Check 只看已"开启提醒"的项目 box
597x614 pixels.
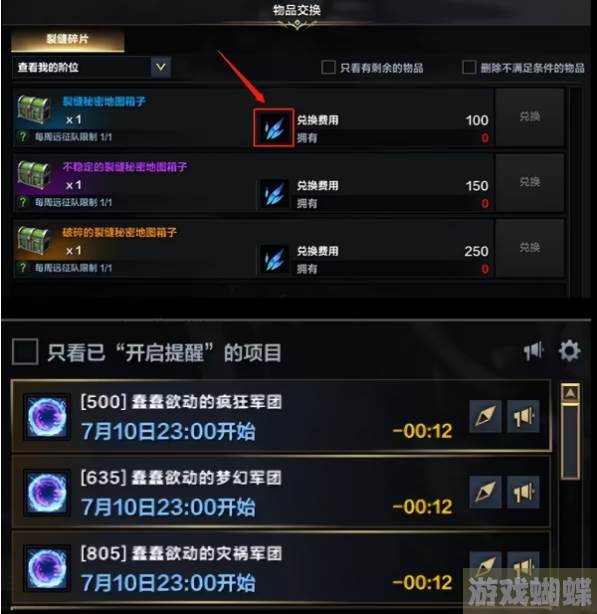[25, 352]
